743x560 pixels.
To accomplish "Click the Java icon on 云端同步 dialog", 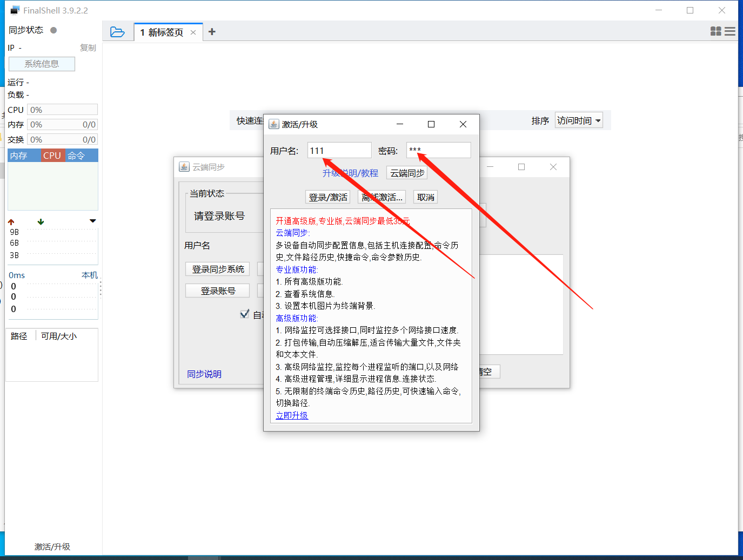I will click(x=184, y=166).
